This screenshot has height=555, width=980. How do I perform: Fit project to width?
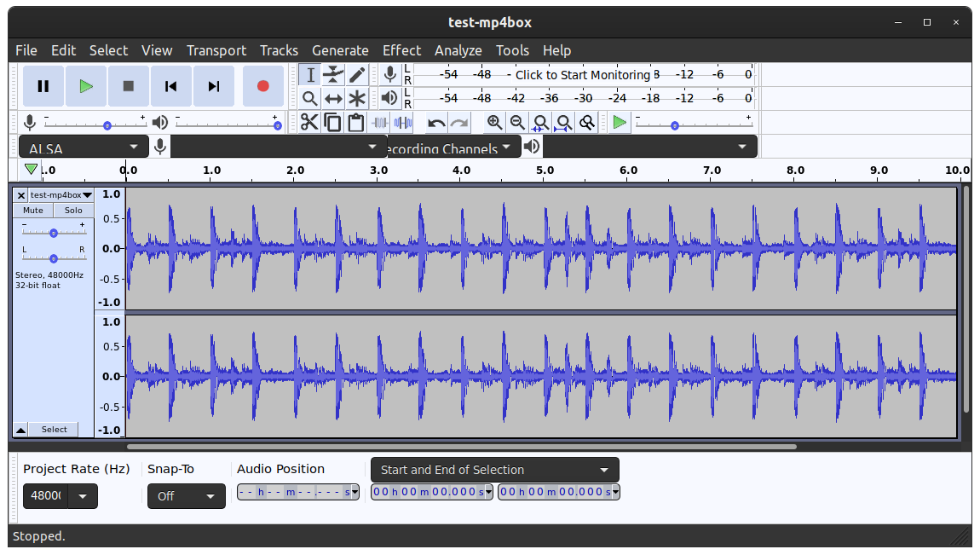point(564,123)
